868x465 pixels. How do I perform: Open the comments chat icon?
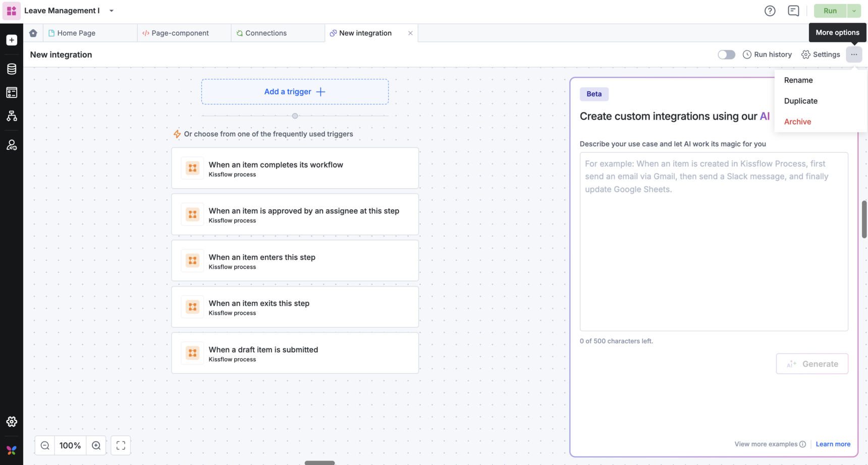(793, 11)
